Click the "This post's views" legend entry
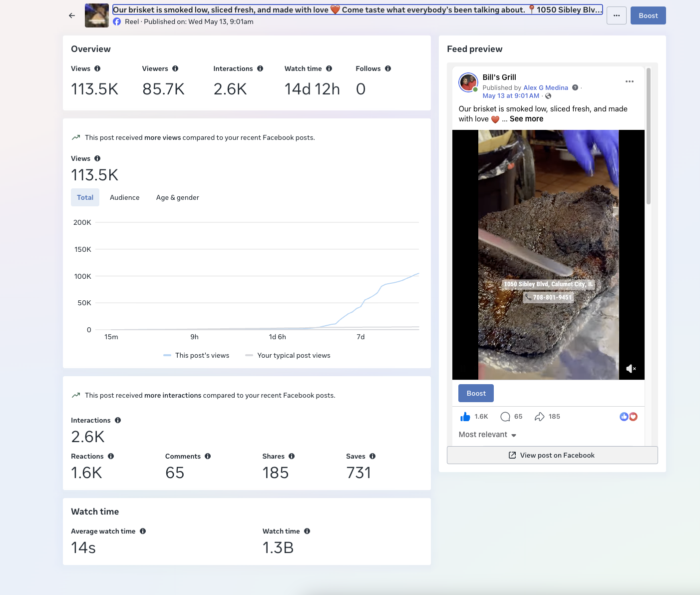Screen dimensions: 700x595 (x=196, y=355)
